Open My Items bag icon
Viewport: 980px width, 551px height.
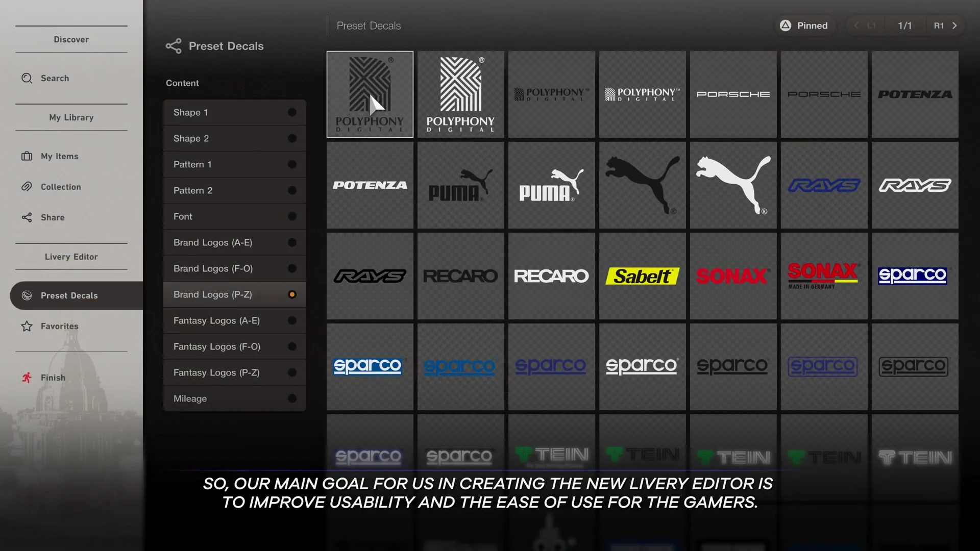(x=27, y=156)
